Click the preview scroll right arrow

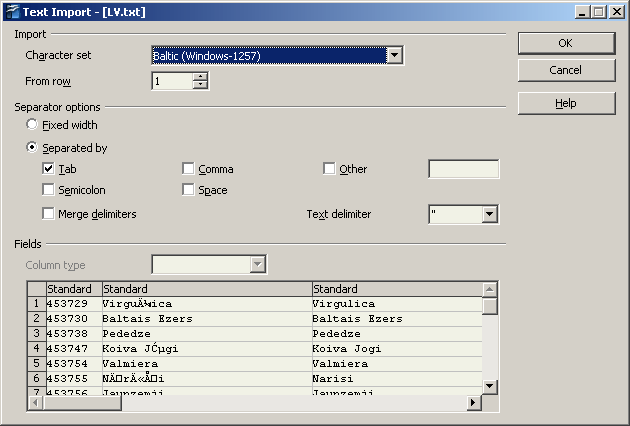tap(474, 402)
